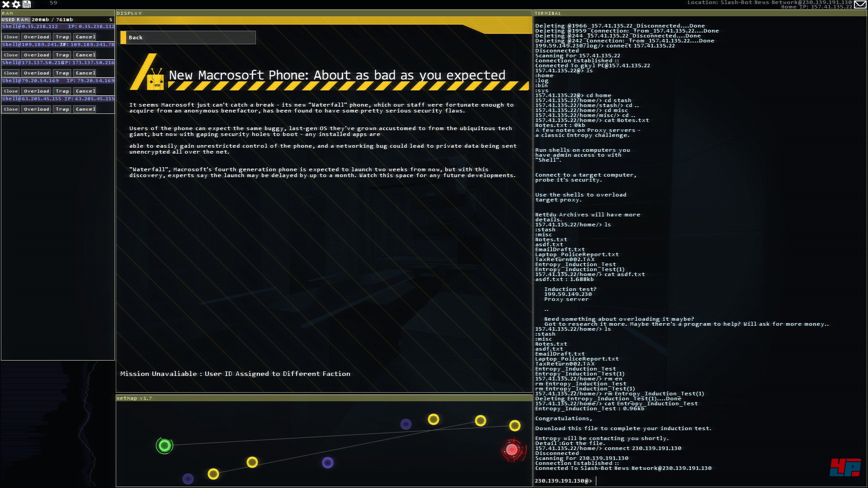
Task: Set Trap on shell 109.189.241.78
Action: click(x=62, y=55)
